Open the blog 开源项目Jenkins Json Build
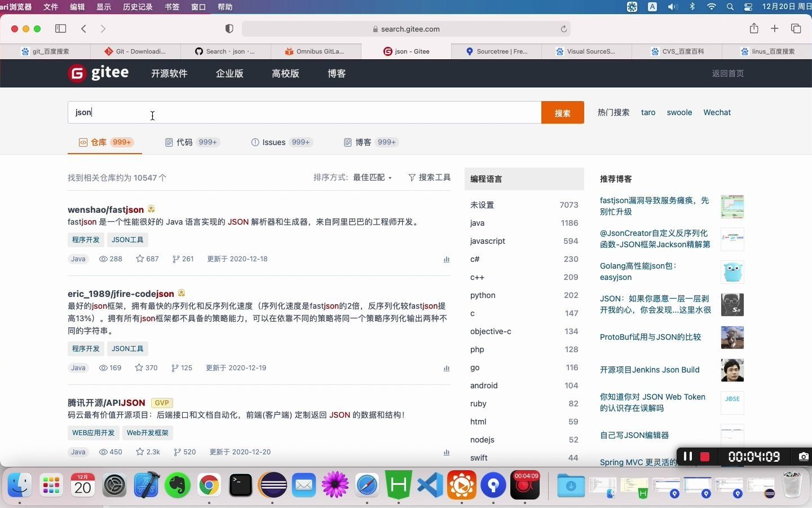 [x=650, y=370]
